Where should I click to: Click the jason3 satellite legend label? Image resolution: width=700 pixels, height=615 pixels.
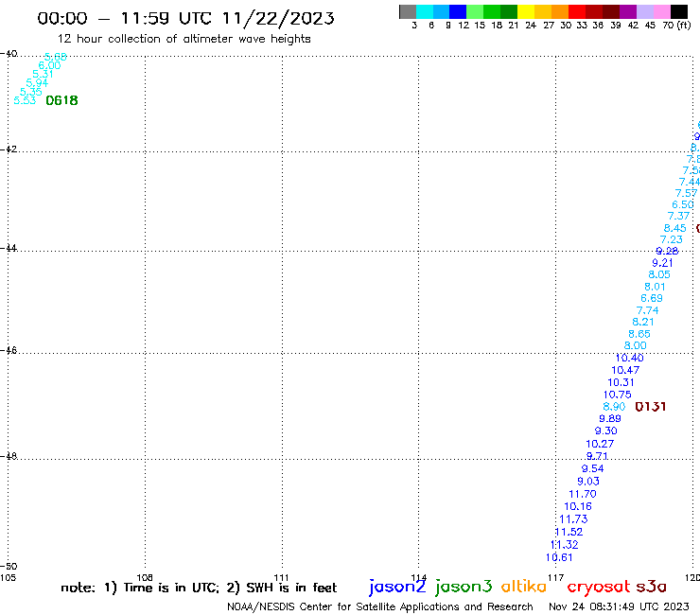(464, 587)
